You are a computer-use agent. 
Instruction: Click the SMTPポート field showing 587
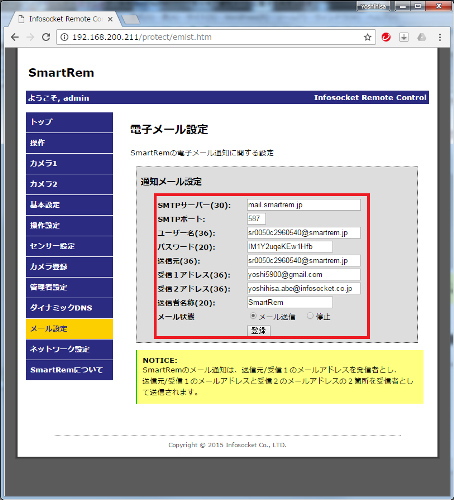click(x=256, y=219)
